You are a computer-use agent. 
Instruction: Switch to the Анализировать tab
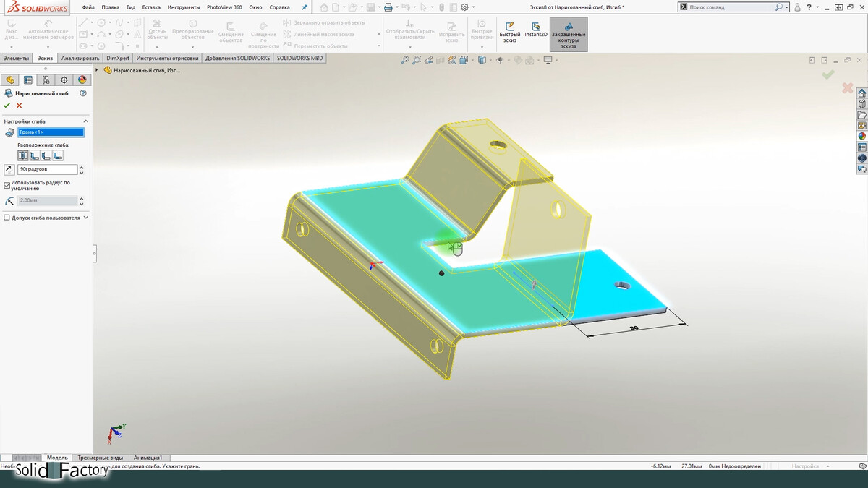(x=80, y=58)
